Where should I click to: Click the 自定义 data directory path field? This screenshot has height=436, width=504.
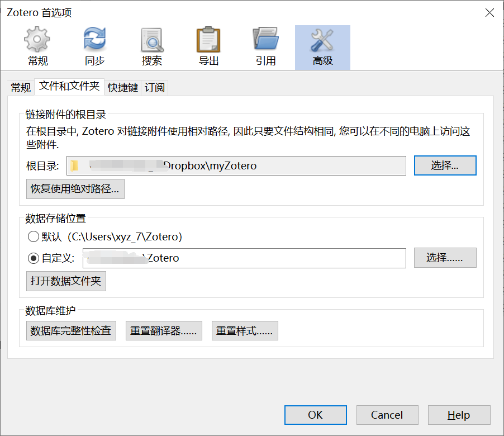pos(244,258)
